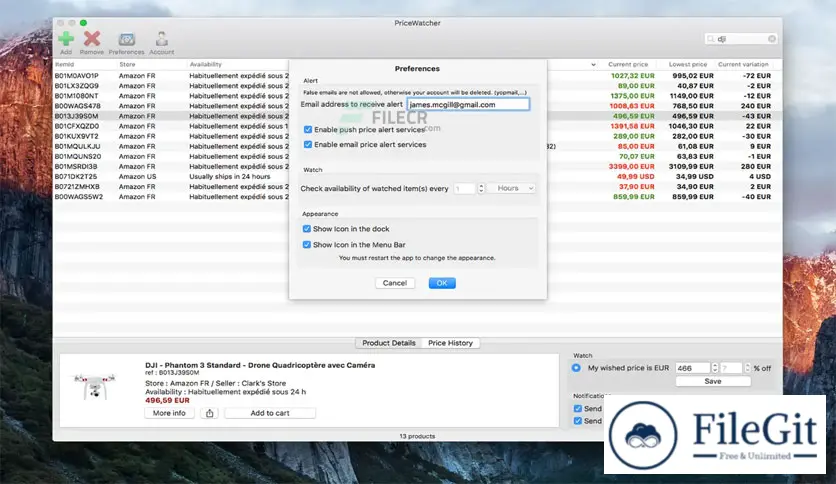The width and height of the screenshot is (836, 484).
Task: Click the percent off stepper arrows
Action: 747,368
